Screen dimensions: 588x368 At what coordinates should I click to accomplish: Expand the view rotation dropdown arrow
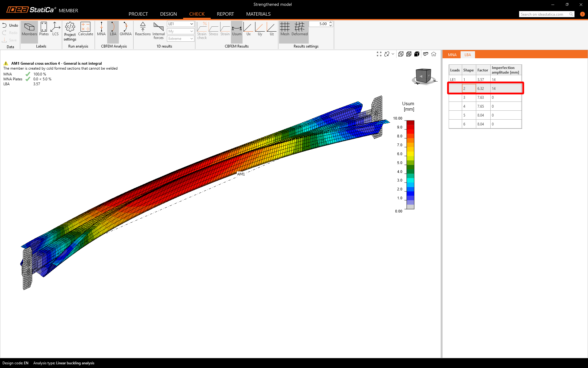(x=393, y=54)
